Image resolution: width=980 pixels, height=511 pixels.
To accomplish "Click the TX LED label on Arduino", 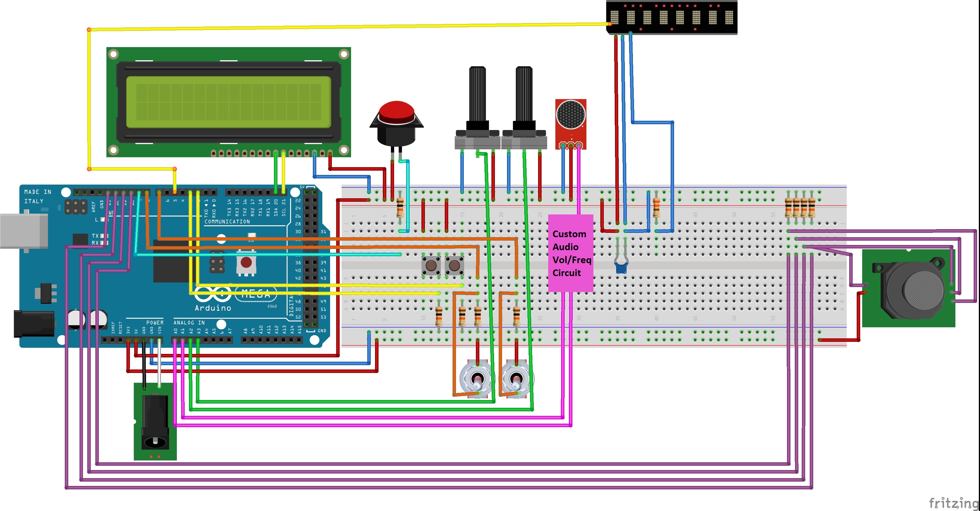I will 95,236.
